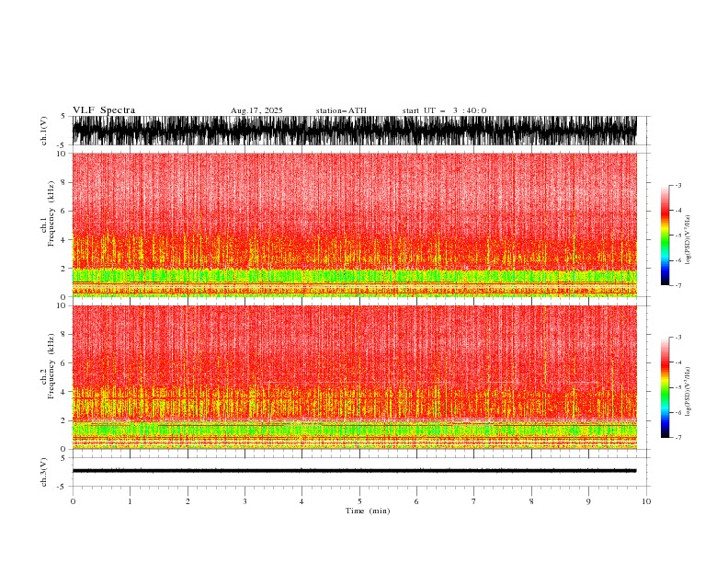Click the "ch.2 Frequency (kHz)" axis label
Image resolution: width=728 pixels, height=563 pixels.
[x=48, y=366]
